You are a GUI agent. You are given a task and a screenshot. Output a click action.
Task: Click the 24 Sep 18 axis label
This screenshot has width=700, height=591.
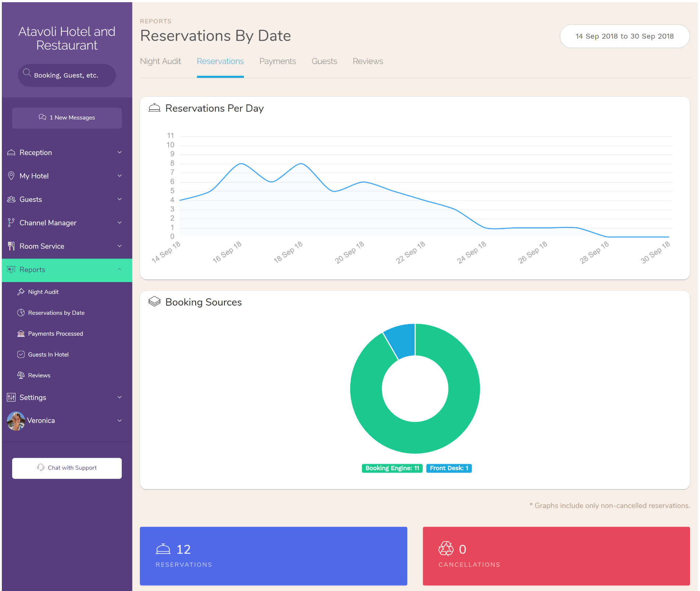point(472,252)
